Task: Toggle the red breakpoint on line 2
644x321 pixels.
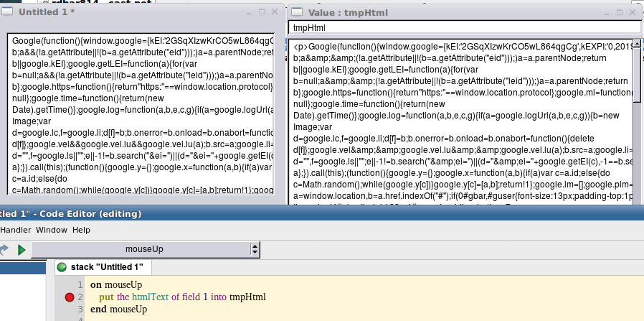Action: tap(69, 297)
